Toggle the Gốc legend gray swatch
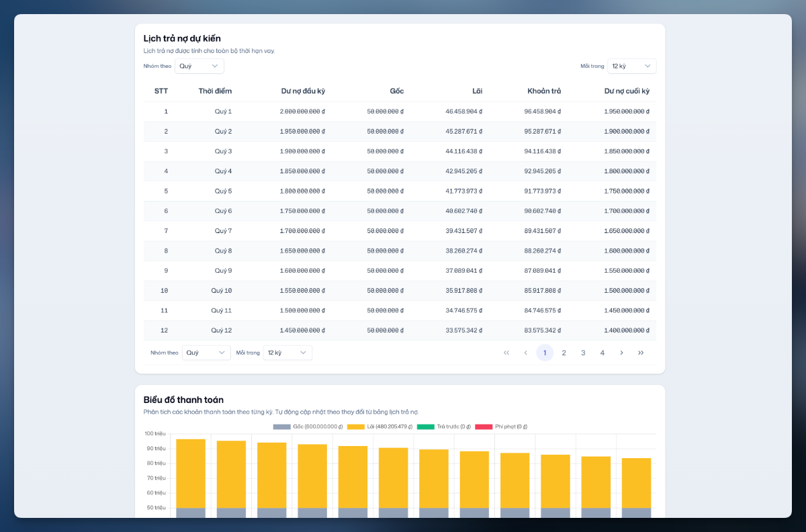 pos(281,427)
